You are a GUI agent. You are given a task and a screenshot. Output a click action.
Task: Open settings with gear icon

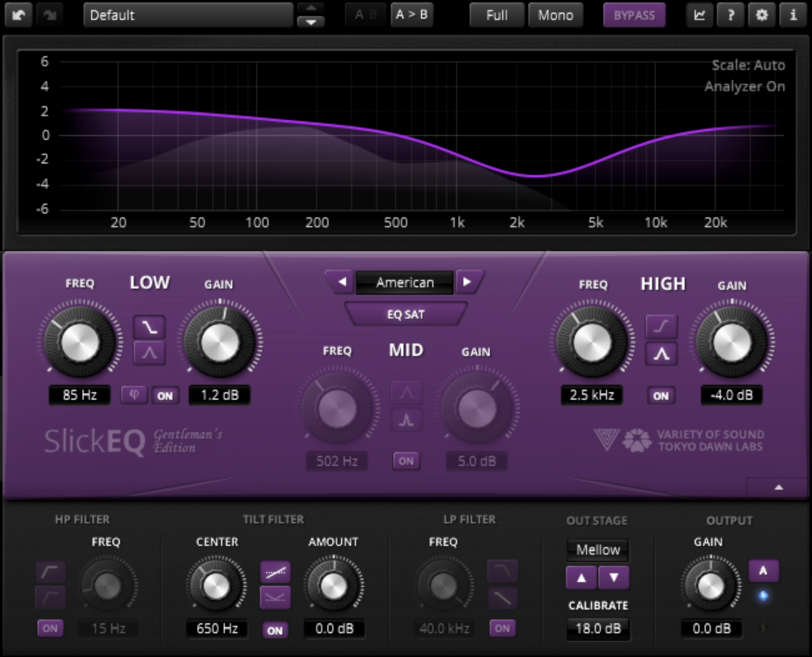762,15
